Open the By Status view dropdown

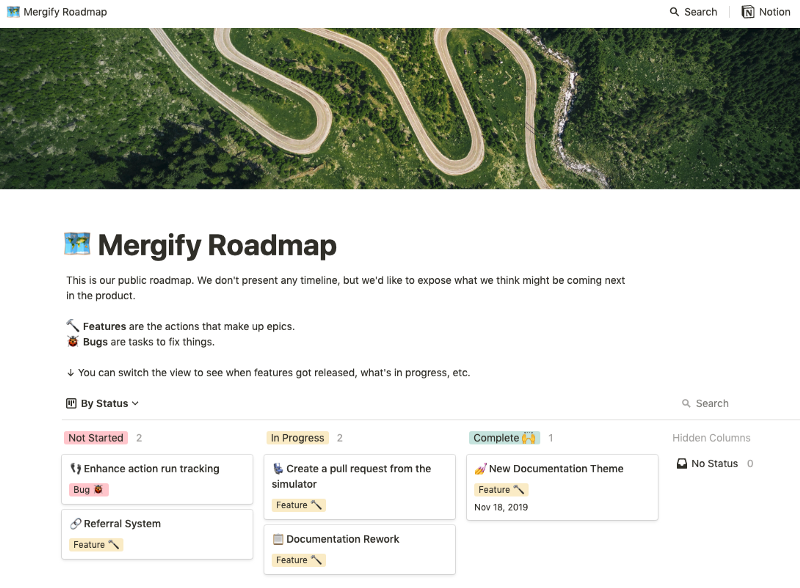pyautogui.click(x=103, y=403)
